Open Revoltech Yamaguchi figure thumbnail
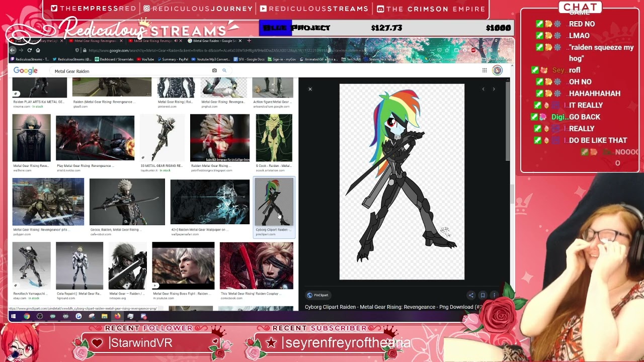Image resolution: width=644 pixels, height=362 pixels. 32,266
